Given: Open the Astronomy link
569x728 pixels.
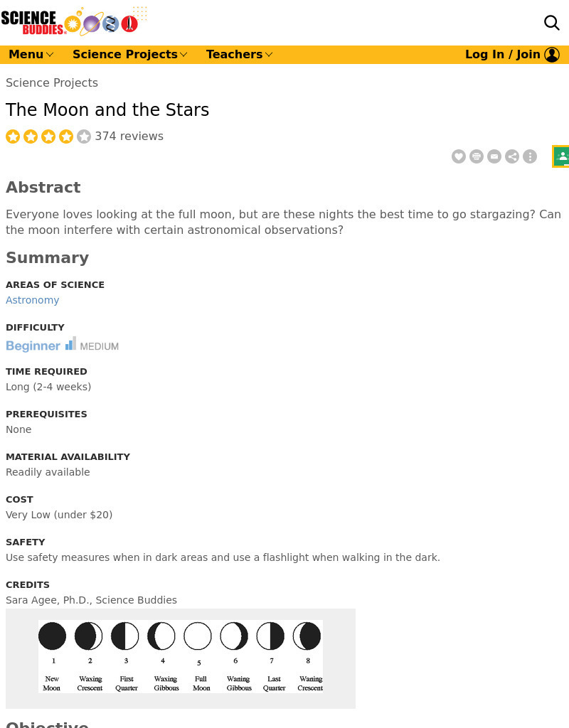Looking at the screenshot, I should click(x=32, y=300).
